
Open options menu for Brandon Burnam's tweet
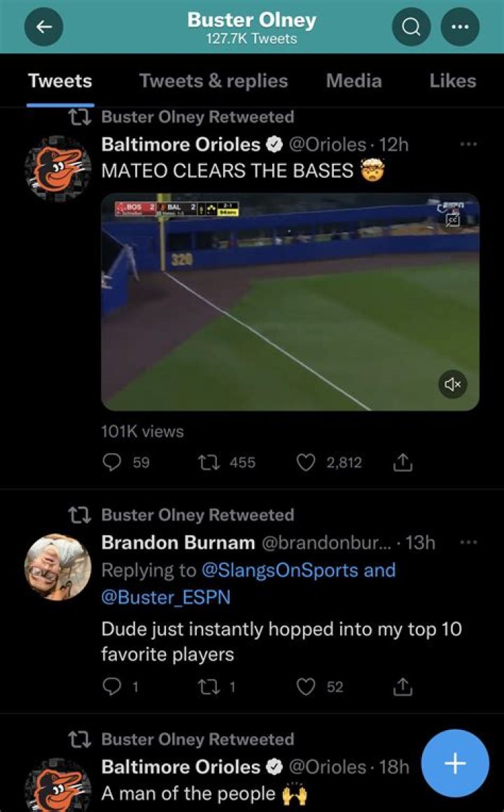468,542
